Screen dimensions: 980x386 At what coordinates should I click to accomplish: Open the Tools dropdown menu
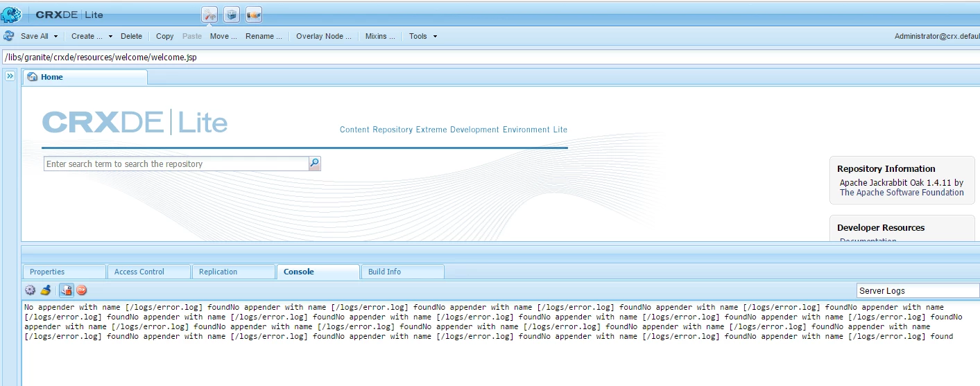click(423, 36)
